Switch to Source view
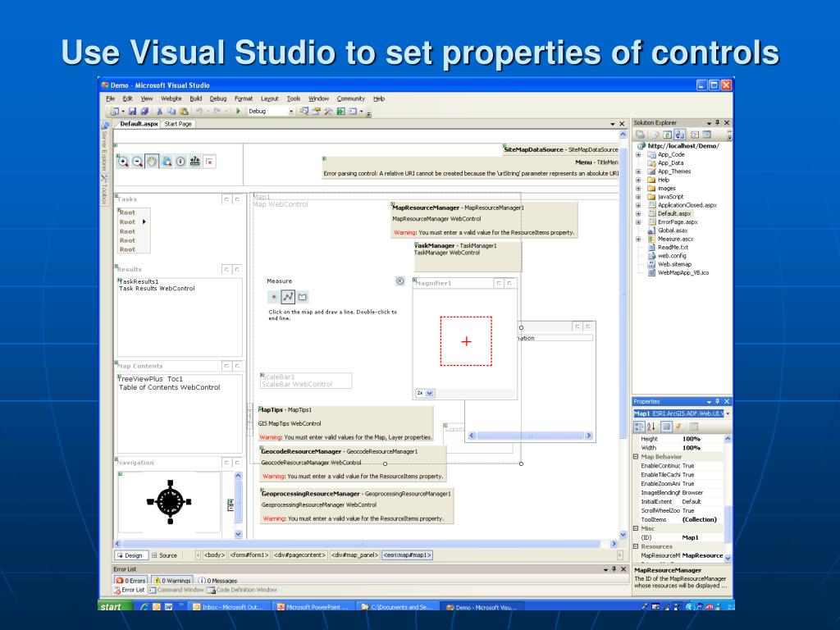The height and width of the screenshot is (630, 840). 163,555
